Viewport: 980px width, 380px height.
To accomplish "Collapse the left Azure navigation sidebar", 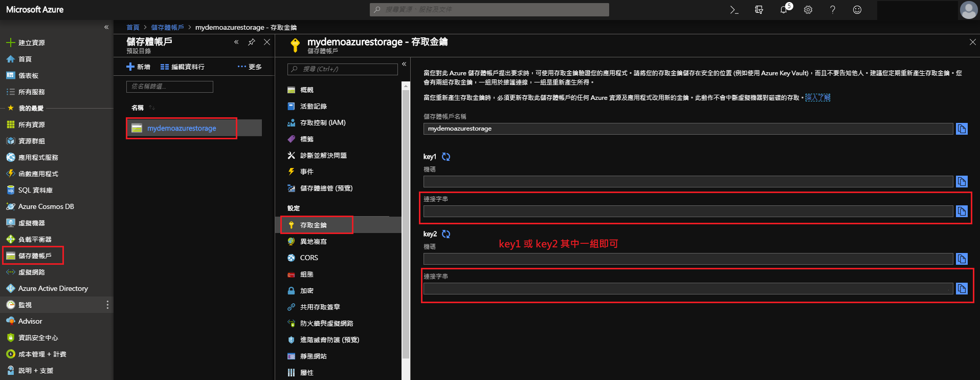I will click(106, 27).
